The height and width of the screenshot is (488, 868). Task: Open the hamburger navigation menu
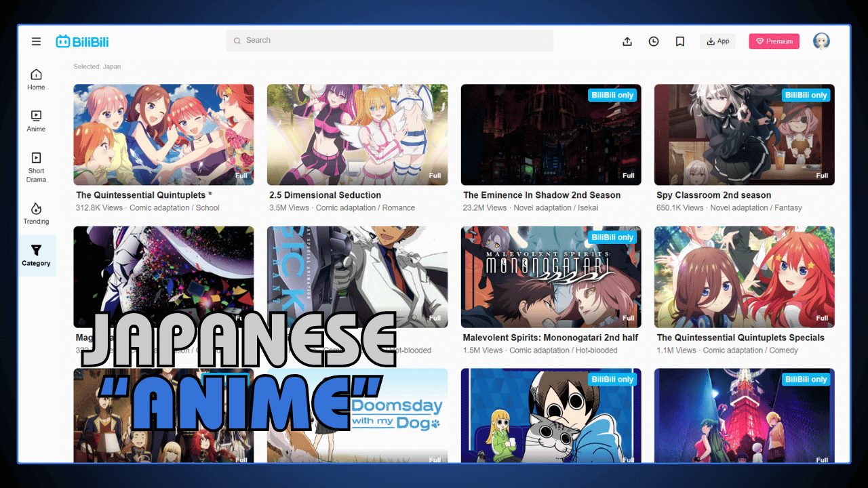point(36,41)
